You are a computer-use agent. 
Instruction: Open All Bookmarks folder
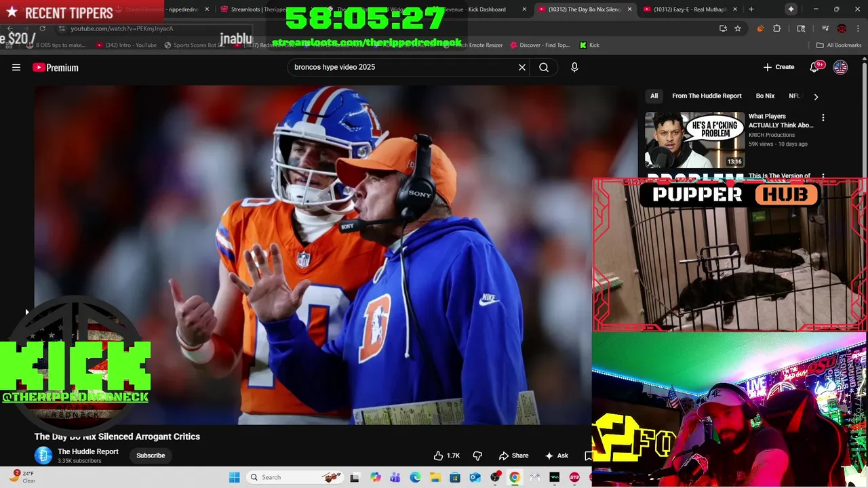pyautogui.click(x=839, y=45)
